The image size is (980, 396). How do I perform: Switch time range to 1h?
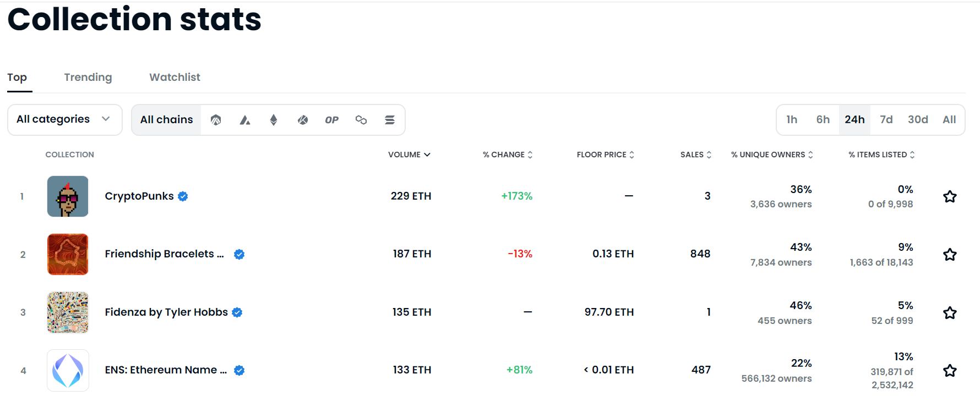coord(792,120)
